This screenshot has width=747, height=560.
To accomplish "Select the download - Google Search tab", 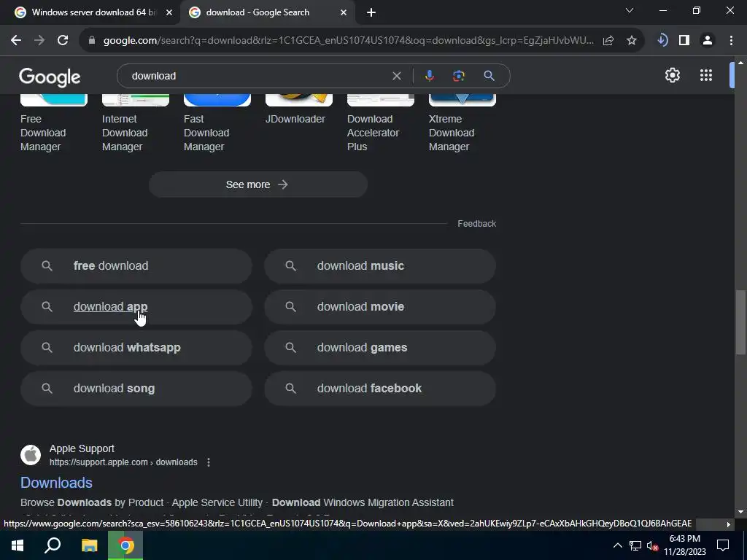I will [x=267, y=13].
